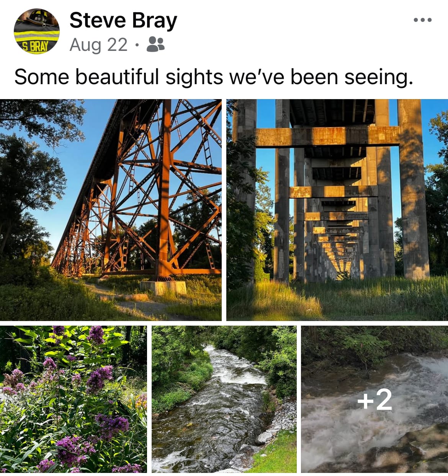Open the concrete bridge pillars photo
Screen dimensions: 448x476
pos(337,210)
